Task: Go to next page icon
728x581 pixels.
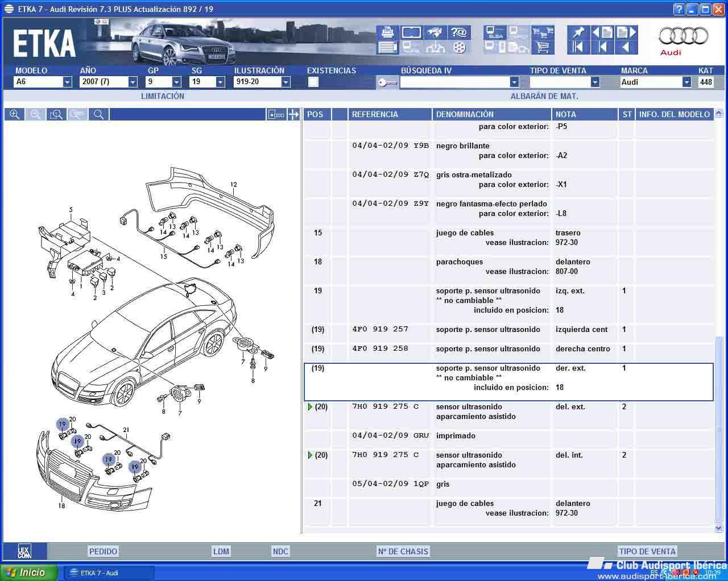Action: 626,32
